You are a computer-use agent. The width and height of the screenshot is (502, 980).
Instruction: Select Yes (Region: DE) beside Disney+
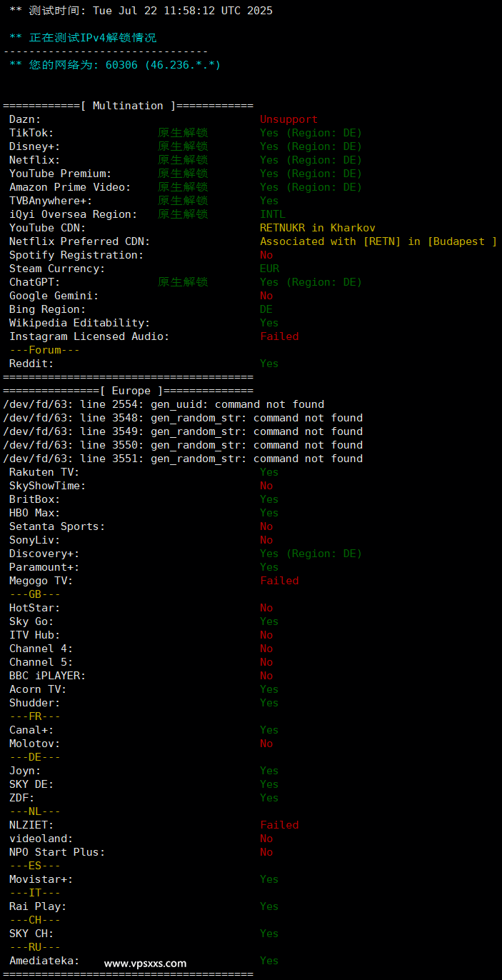point(311,146)
